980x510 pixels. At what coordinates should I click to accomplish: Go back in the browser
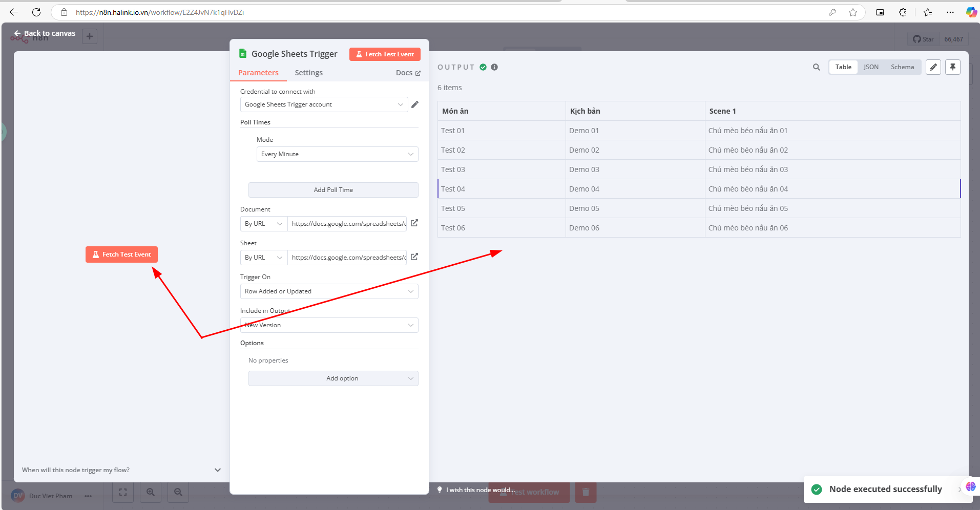14,12
